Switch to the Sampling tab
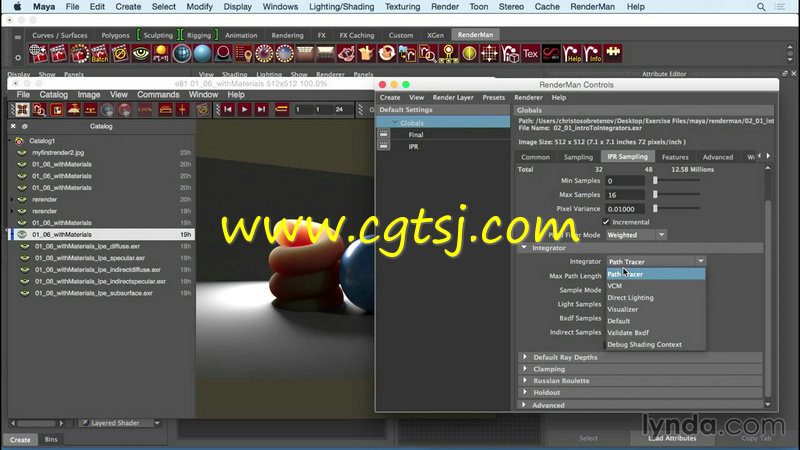This screenshot has height=450, width=800. click(578, 157)
